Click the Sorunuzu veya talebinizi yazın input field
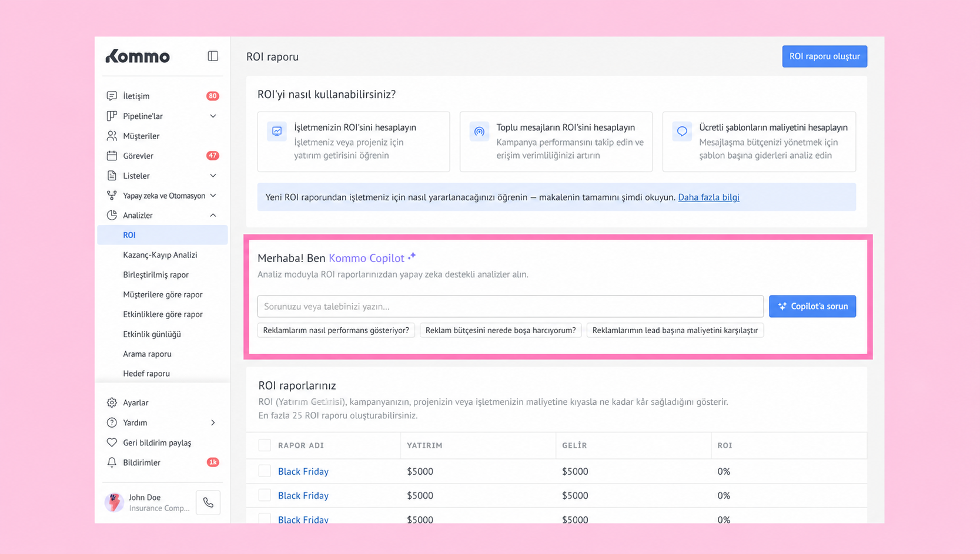The height and width of the screenshot is (554, 980). tap(510, 306)
